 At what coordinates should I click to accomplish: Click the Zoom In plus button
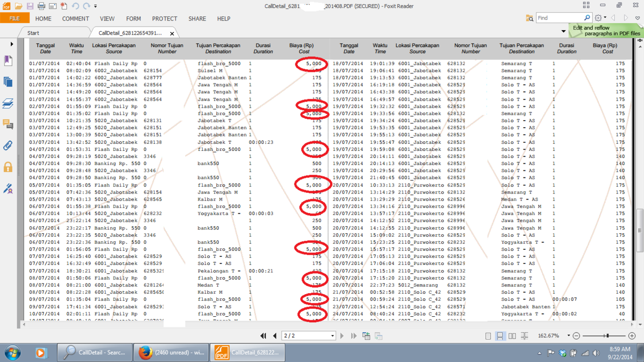(x=632, y=336)
